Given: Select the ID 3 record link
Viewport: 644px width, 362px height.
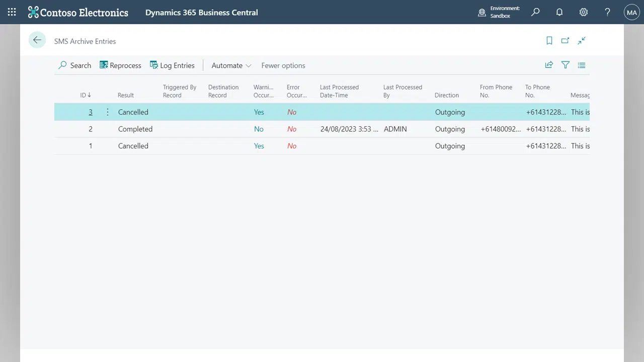Looking at the screenshot, I should [x=91, y=112].
